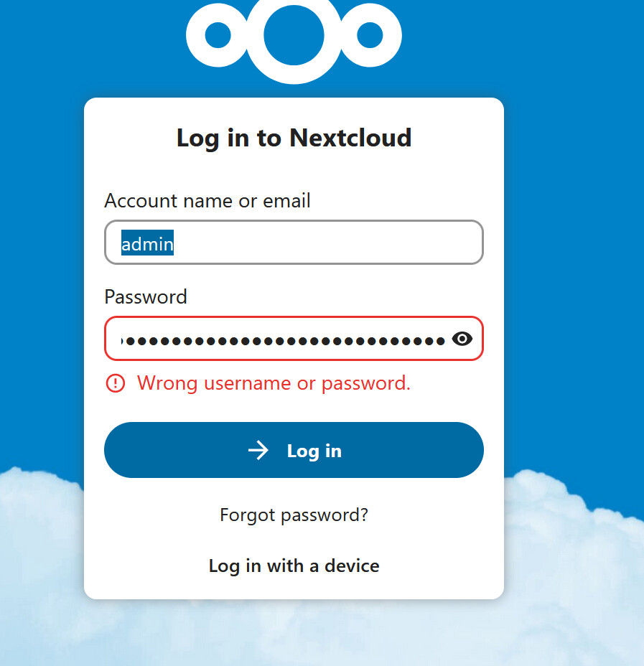Open the Forgot password? link
Viewport: 644px width, 666px height.
(294, 515)
